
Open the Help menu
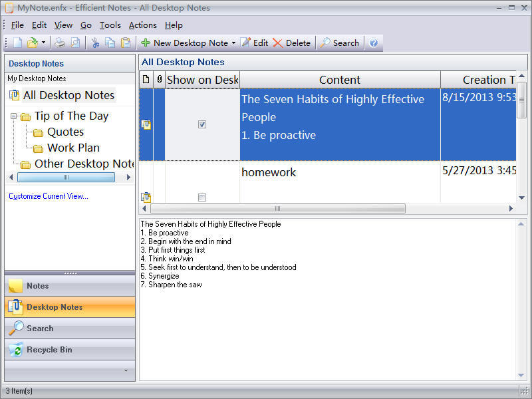coord(174,25)
